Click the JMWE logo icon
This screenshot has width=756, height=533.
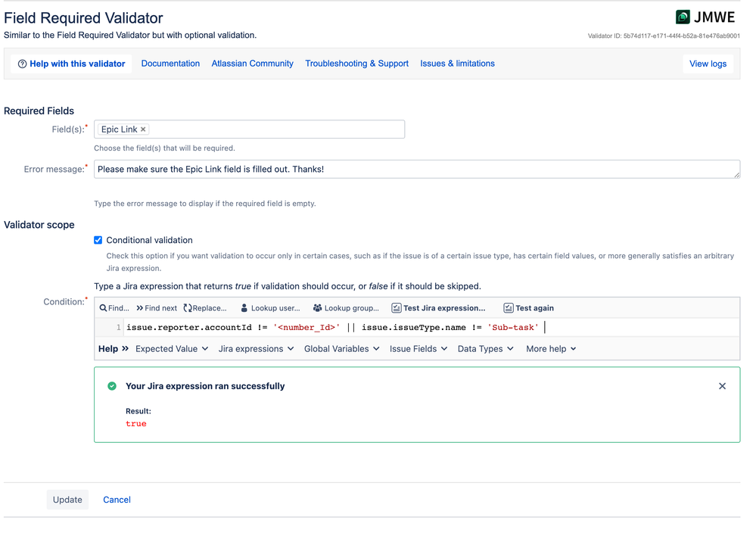[x=683, y=17]
